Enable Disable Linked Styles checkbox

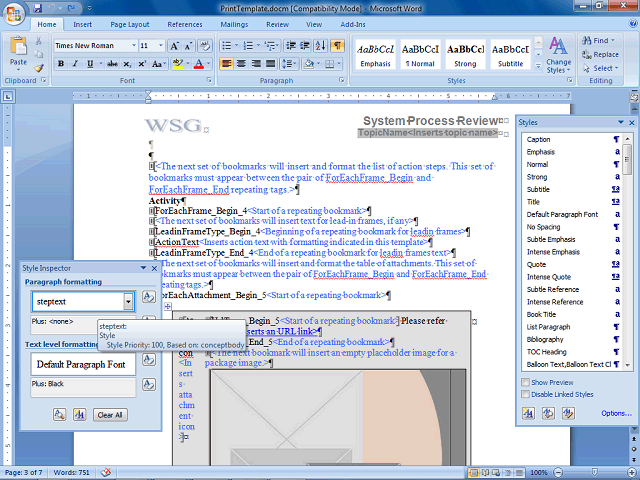(526, 394)
